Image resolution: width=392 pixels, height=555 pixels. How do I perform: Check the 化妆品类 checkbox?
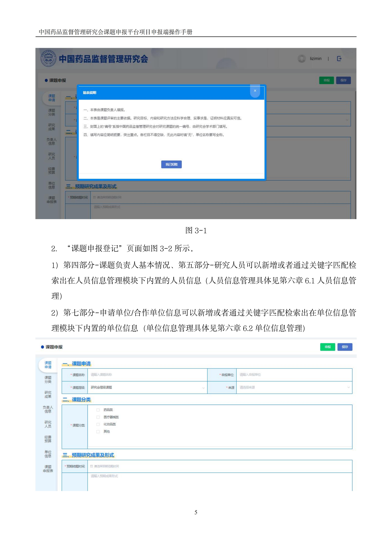98,424
